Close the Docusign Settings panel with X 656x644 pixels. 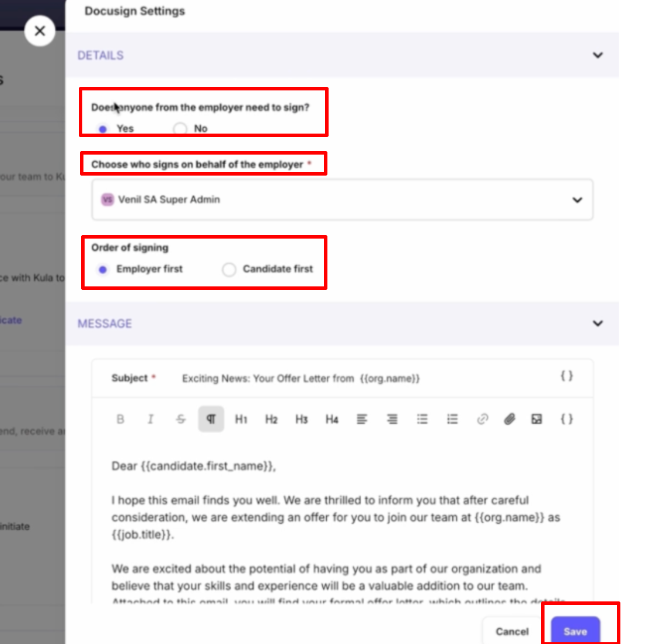click(40, 31)
